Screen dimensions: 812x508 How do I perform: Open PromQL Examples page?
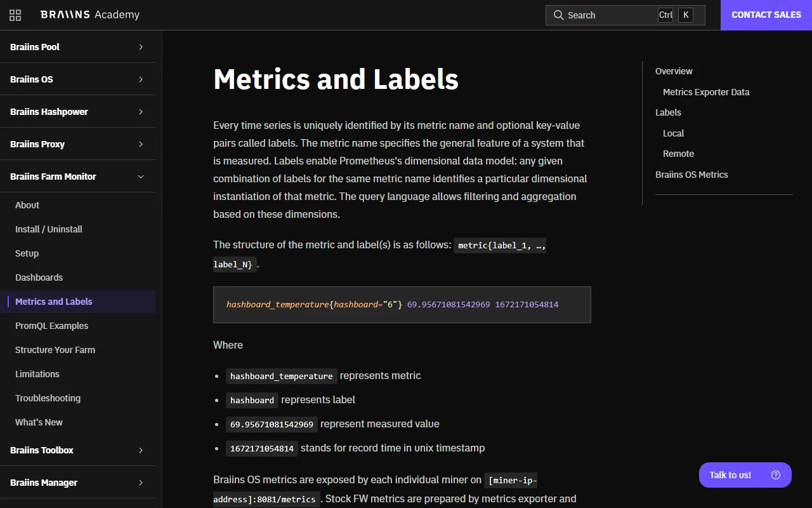(x=52, y=326)
